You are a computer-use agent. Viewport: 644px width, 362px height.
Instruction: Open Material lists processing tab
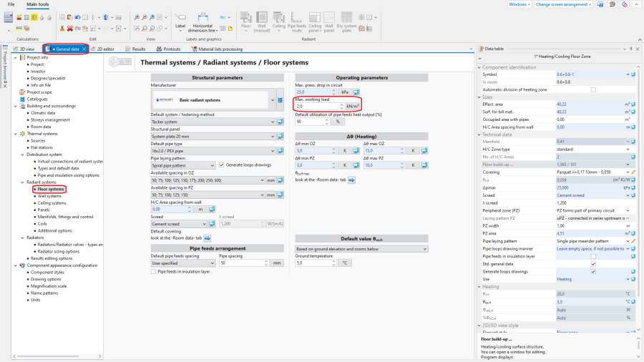tap(217, 49)
